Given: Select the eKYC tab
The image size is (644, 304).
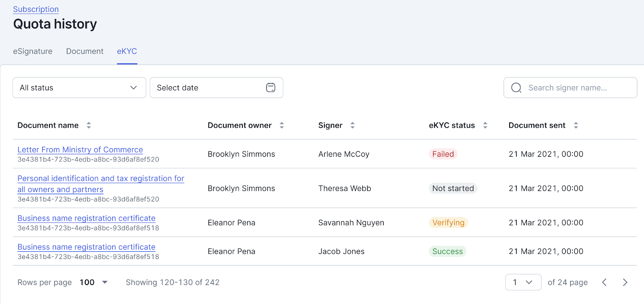Looking at the screenshot, I should 127,51.
